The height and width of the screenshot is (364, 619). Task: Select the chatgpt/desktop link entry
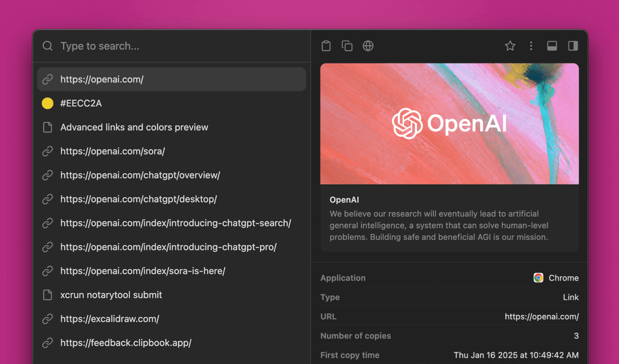(x=171, y=199)
